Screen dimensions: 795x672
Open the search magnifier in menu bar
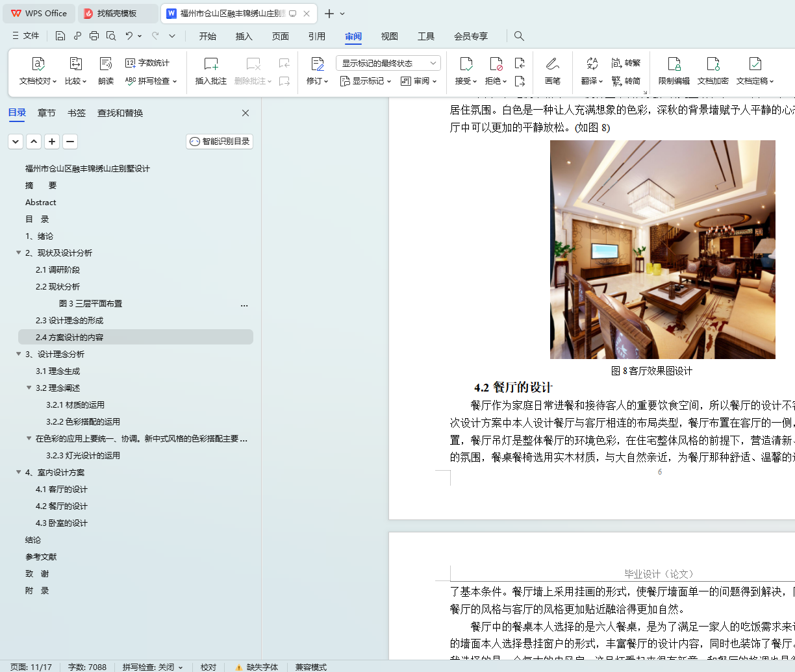(x=519, y=36)
